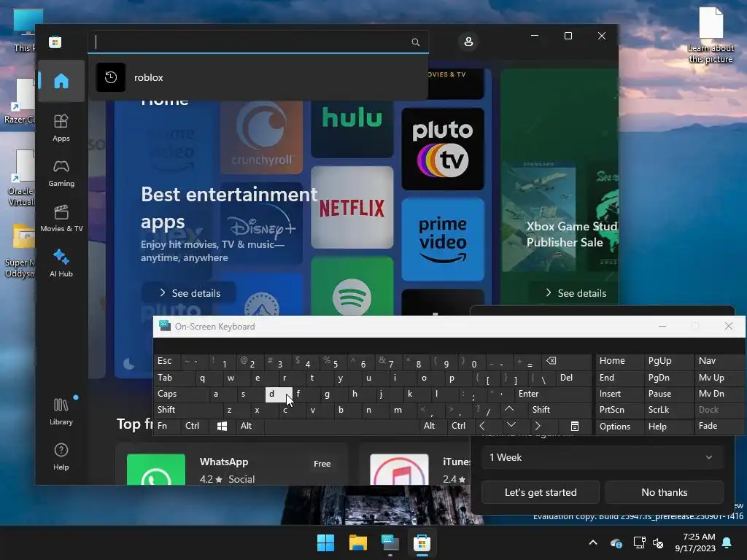Open the Pluto TV app tile
Screen dimensions: 747x560
[443, 149]
